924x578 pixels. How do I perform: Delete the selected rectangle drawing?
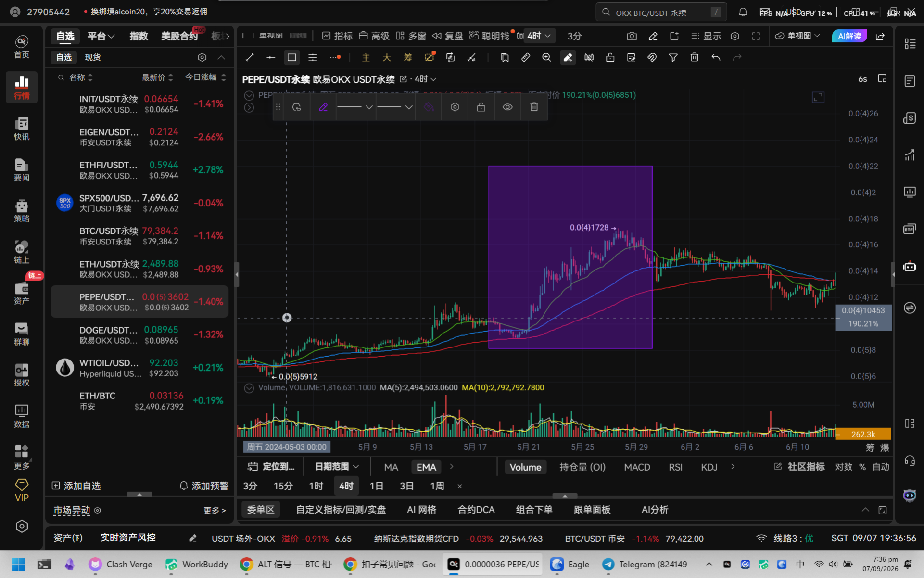[x=534, y=107]
